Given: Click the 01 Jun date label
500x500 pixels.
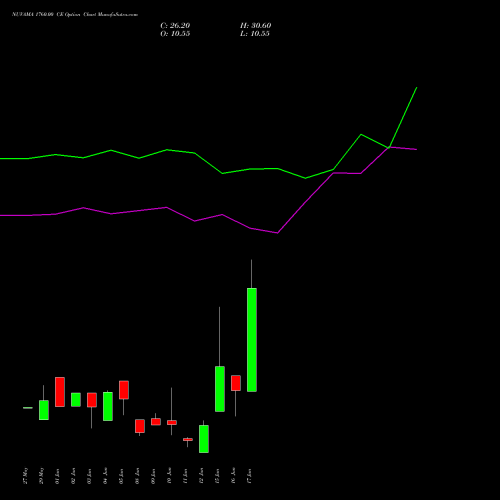Looking at the screenshot, I should coord(58,476).
